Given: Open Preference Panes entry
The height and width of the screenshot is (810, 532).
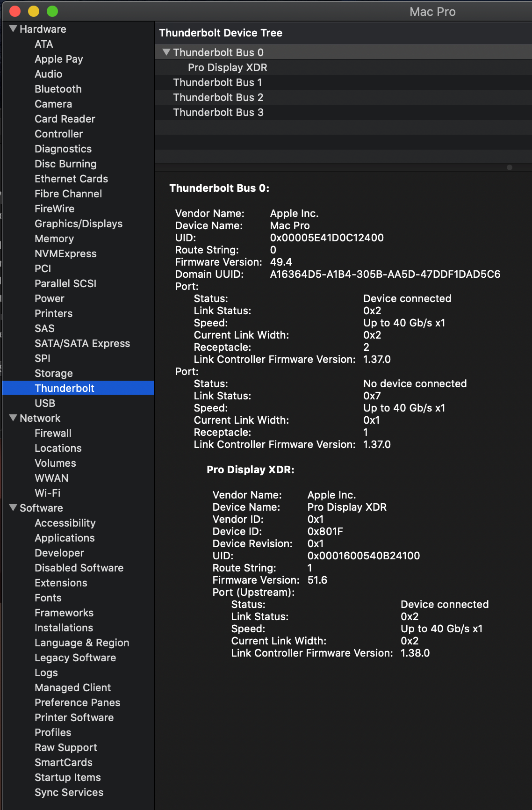Looking at the screenshot, I should [x=77, y=702].
